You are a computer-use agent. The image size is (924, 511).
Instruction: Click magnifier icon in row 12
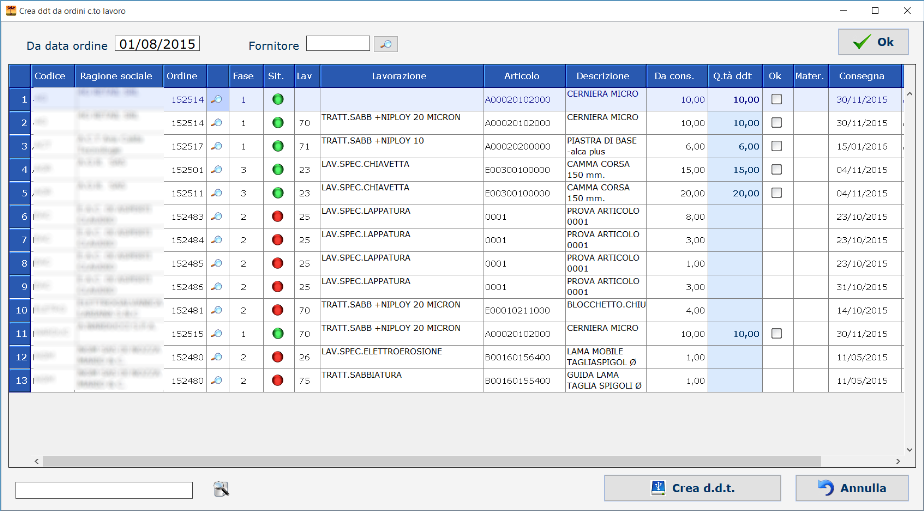217,357
